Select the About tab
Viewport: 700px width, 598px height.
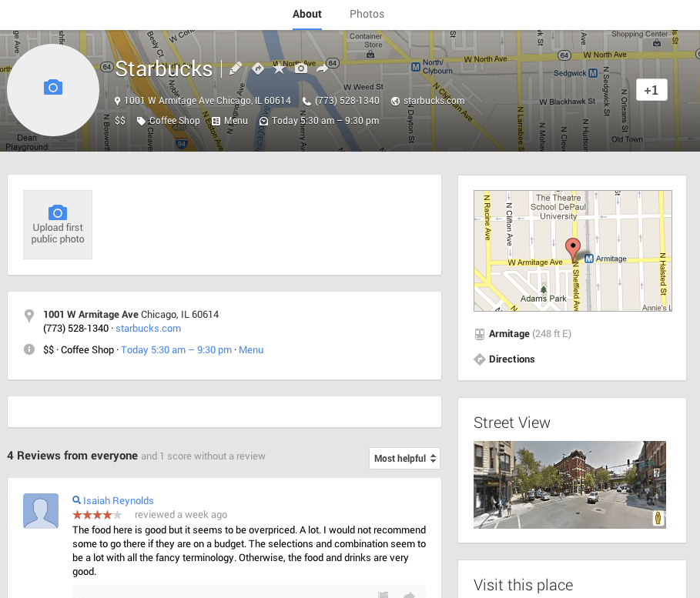[307, 15]
